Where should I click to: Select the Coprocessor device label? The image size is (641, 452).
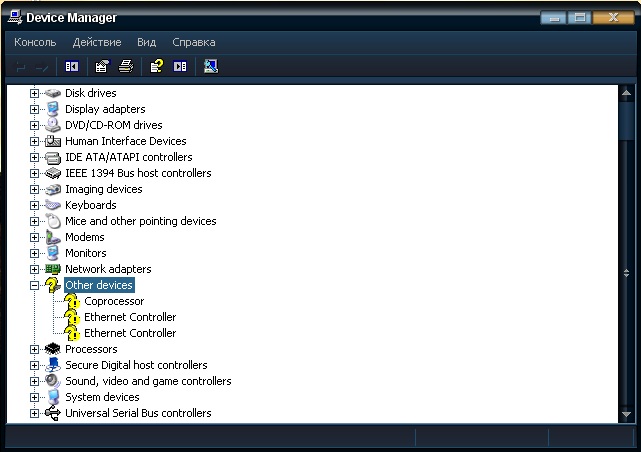point(114,301)
